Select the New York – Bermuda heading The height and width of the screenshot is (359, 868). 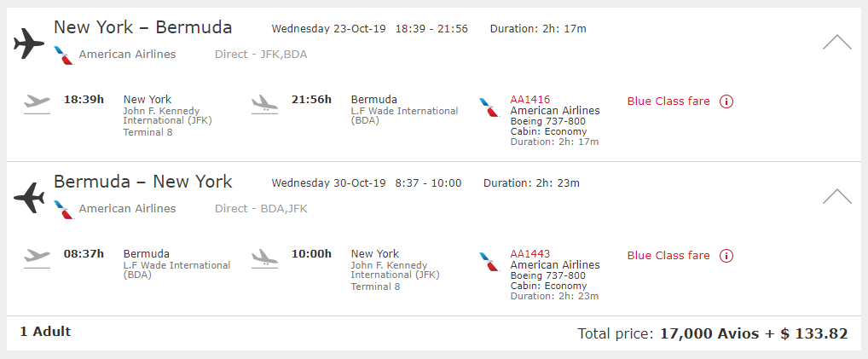[143, 27]
